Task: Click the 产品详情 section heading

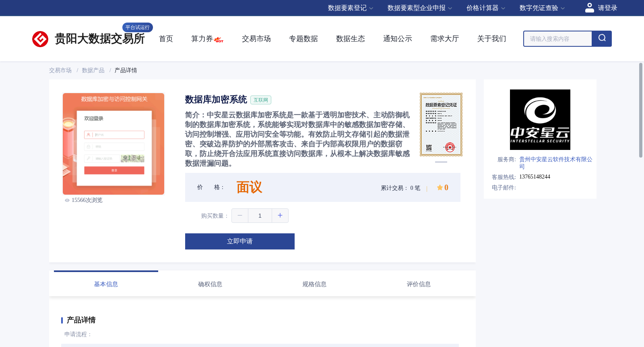Action: pyautogui.click(x=81, y=320)
